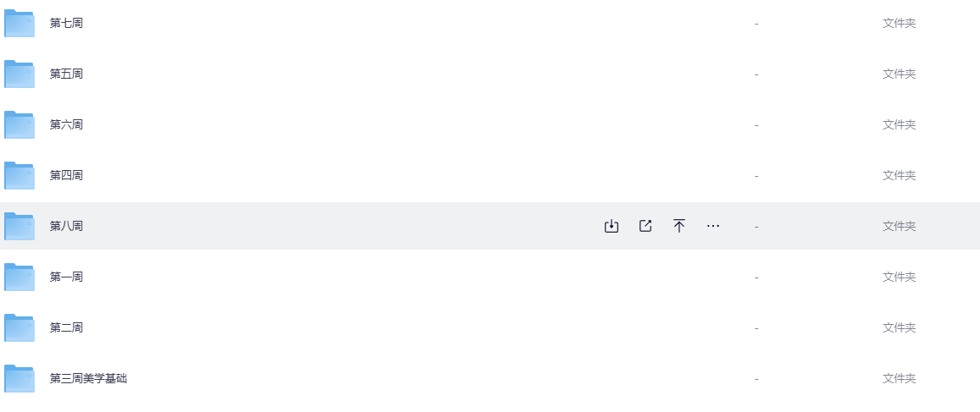Click the 第四周 folder icon
980x412 pixels.
pos(19,176)
